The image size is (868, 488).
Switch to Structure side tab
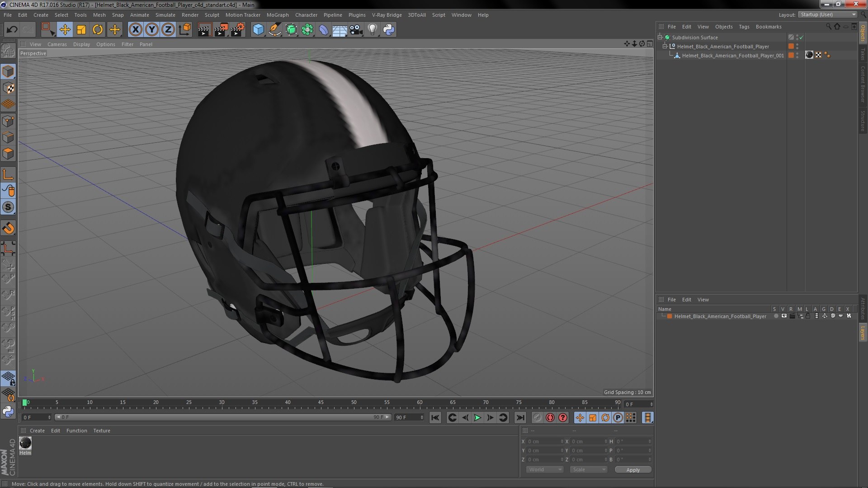tap(863, 120)
